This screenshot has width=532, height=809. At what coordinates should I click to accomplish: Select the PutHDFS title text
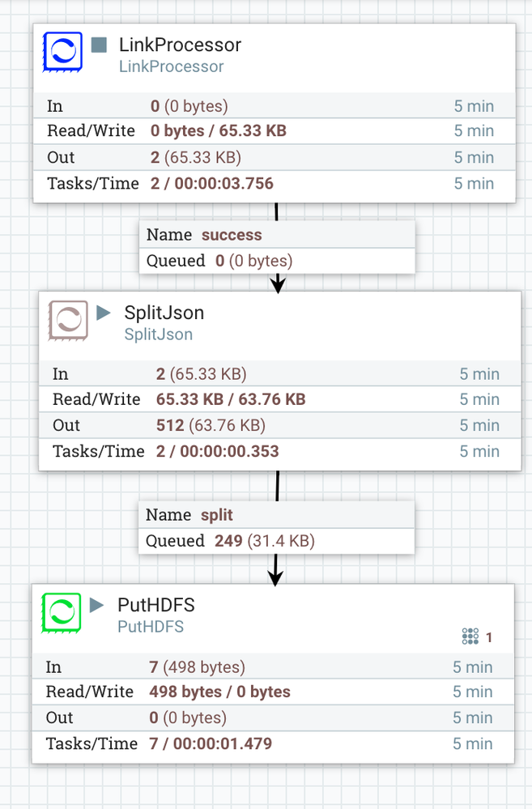coord(156,605)
